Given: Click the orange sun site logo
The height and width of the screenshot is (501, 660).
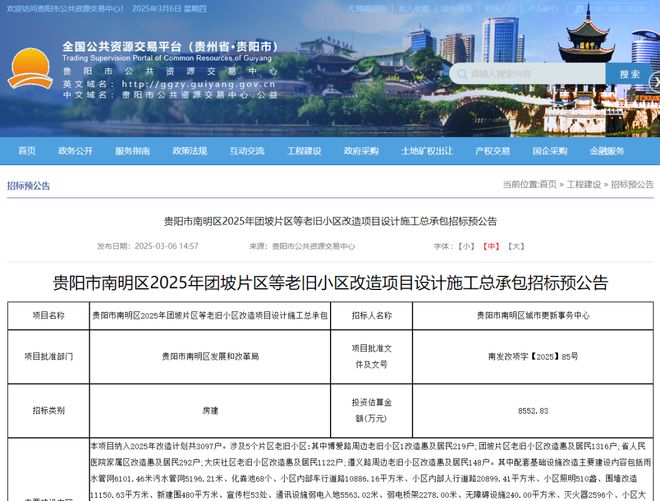Looking at the screenshot, I should click(30, 68).
